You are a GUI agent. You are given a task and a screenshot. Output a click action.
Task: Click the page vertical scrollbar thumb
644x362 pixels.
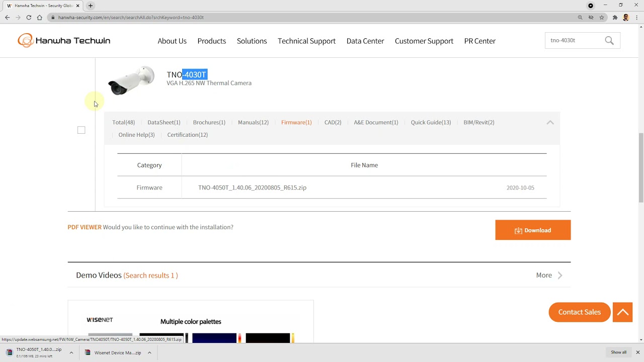[641, 167]
